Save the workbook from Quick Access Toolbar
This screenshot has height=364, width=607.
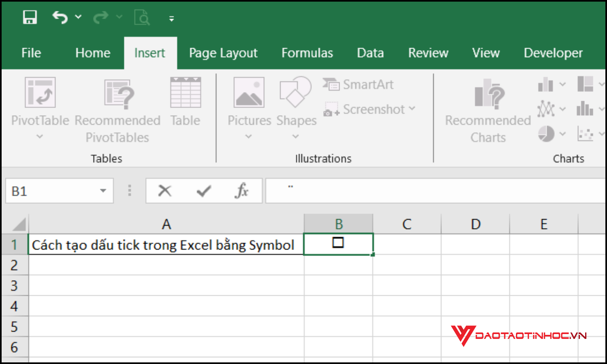point(29,17)
